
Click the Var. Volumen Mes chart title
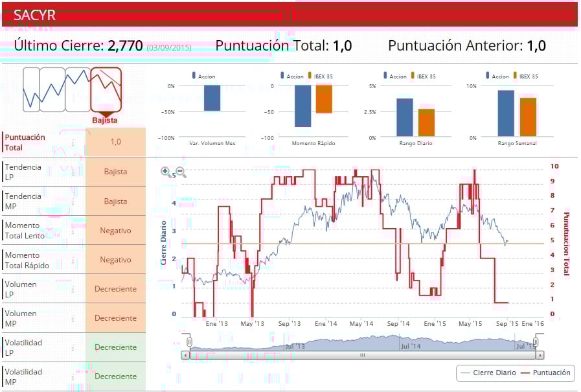pyautogui.click(x=212, y=143)
